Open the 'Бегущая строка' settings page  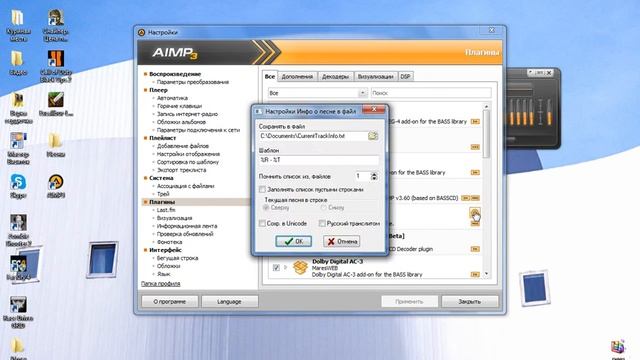pyautogui.click(x=178, y=258)
